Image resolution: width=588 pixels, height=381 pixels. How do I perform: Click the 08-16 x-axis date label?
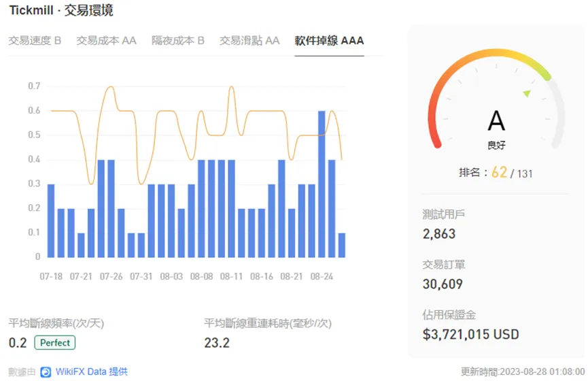tap(262, 277)
